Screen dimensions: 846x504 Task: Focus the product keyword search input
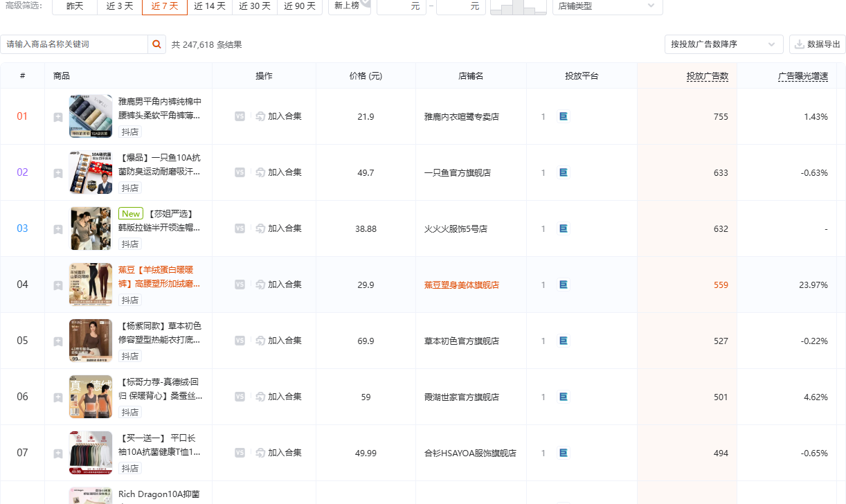tap(74, 44)
